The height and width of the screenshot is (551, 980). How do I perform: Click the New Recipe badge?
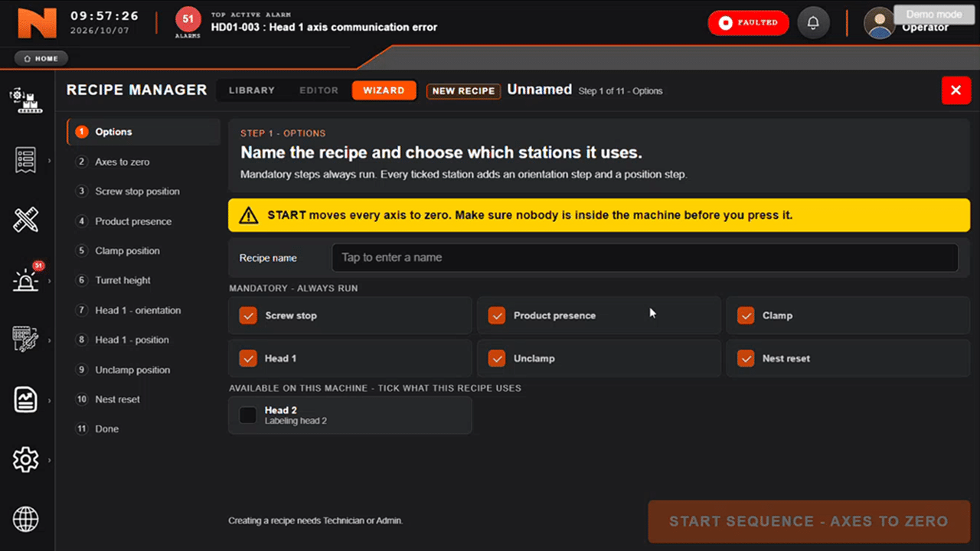463,90
